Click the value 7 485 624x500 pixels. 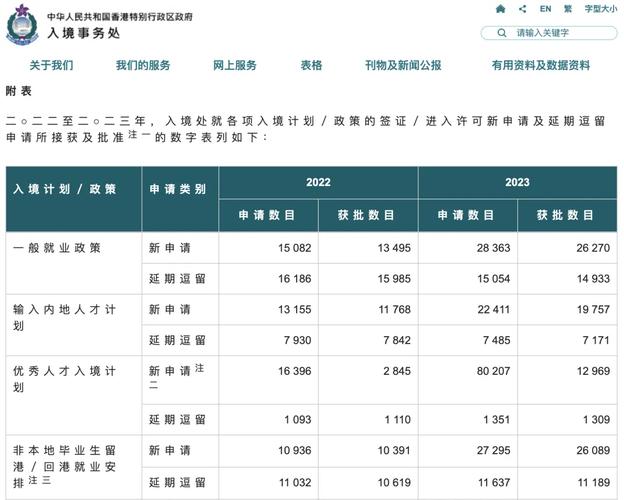coord(496,340)
